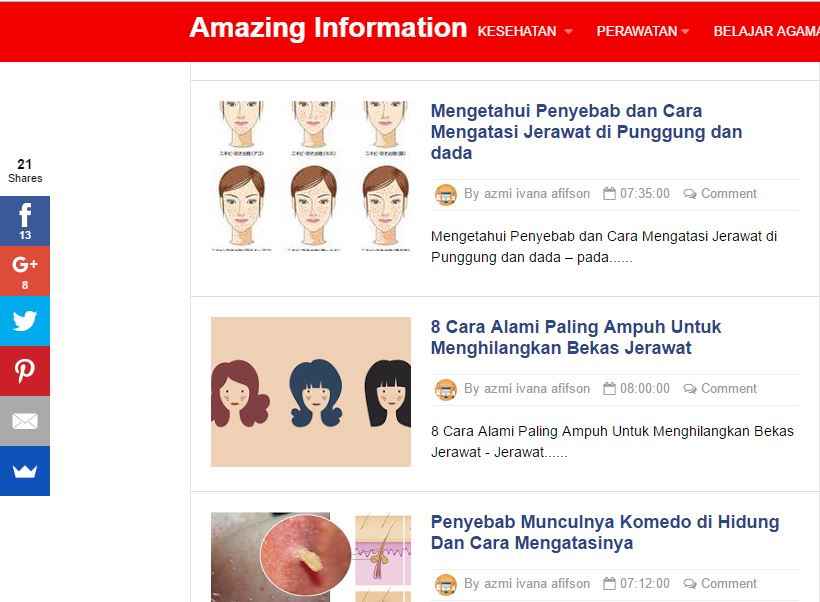This screenshot has width=820, height=602.
Task: Share by email with the envelope icon
Action: click(x=25, y=421)
